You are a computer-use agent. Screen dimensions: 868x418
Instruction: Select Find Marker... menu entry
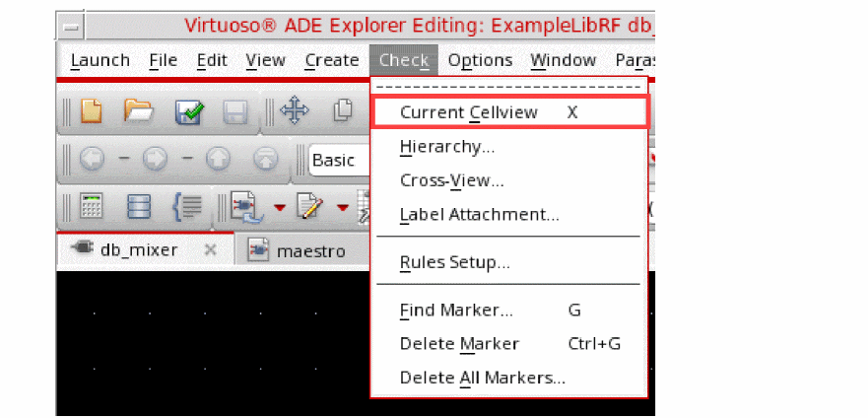coord(508,310)
